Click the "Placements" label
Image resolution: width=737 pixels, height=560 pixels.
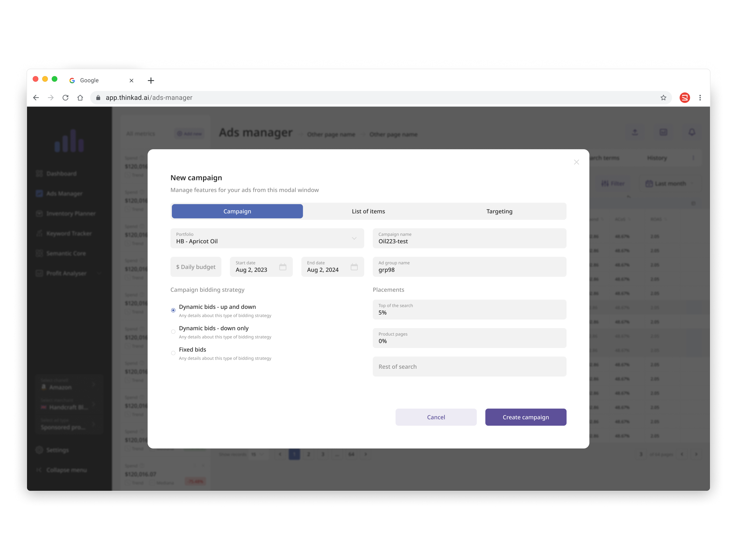388,290
